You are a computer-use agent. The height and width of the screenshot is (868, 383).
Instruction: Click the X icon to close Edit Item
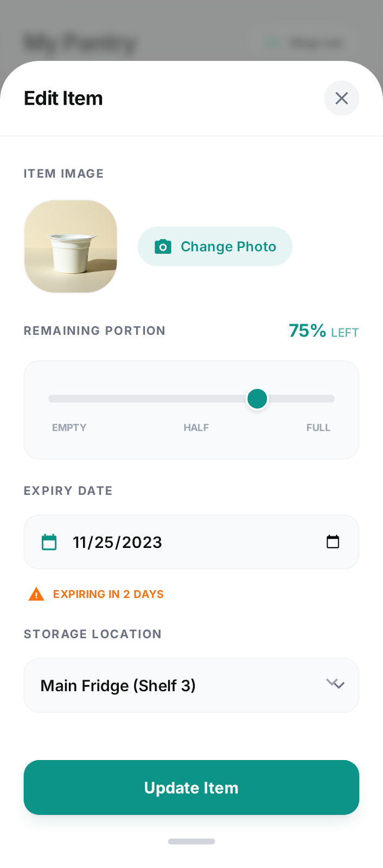coord(341,98)
